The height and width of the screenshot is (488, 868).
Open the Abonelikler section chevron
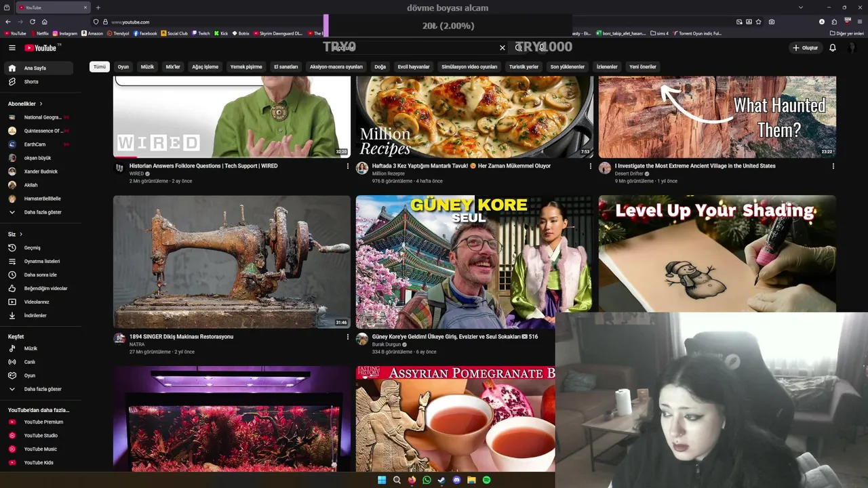(41, 104)
